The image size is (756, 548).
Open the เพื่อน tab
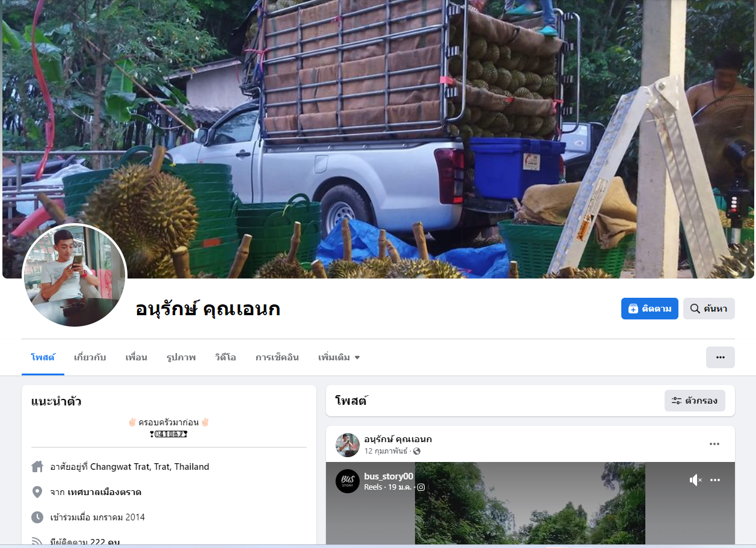[x=136, y=357]
